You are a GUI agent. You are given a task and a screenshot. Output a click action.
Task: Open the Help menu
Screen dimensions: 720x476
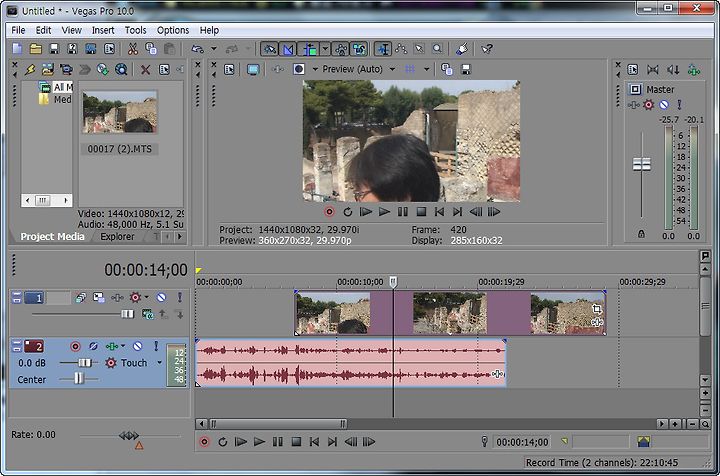pos(209,30)
